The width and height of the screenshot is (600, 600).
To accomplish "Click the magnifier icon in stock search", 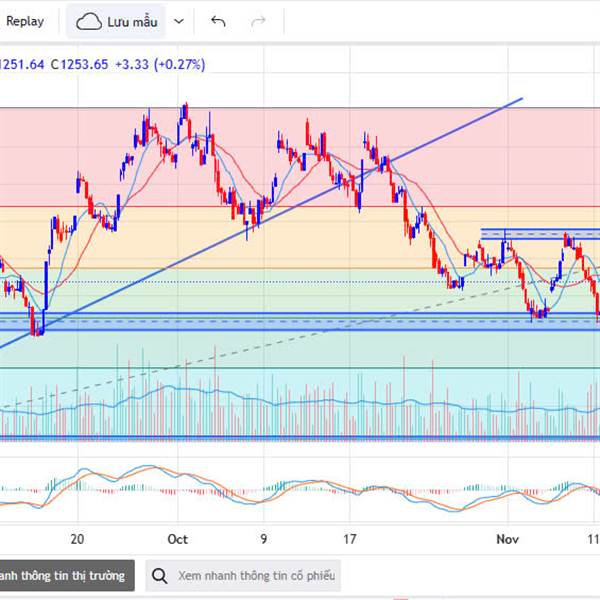I will (x=161, y=576).
